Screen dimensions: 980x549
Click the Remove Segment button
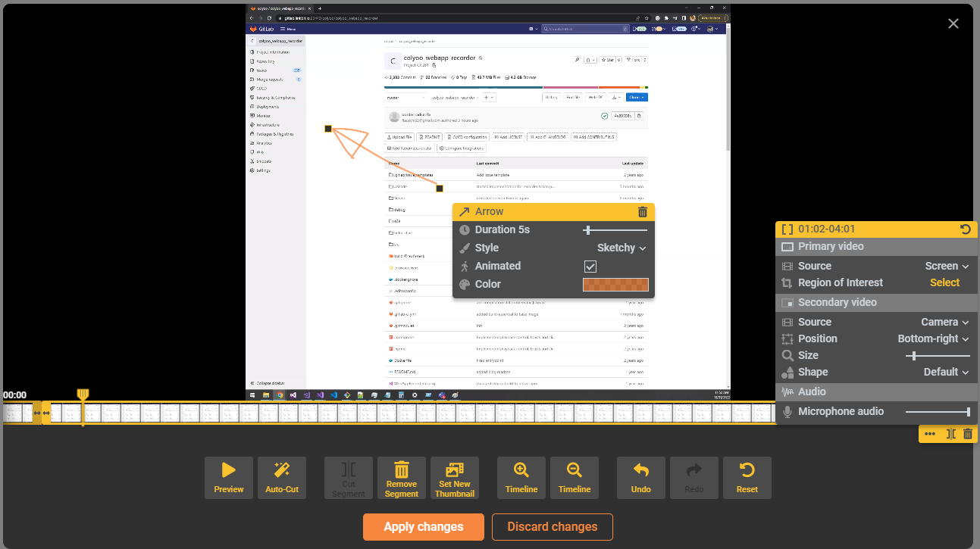click(402, 478)
